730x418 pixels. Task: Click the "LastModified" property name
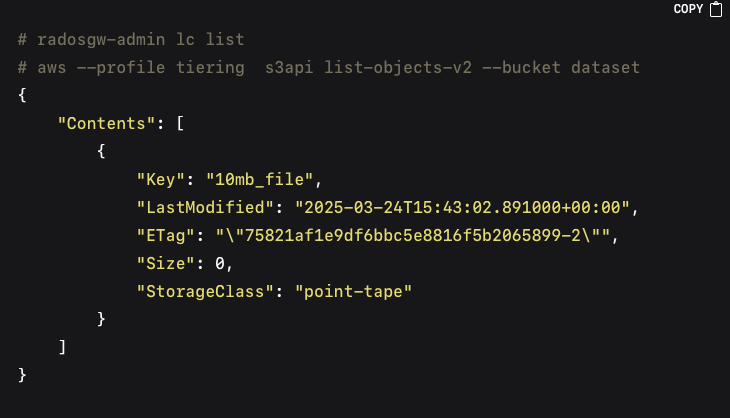(205, 207)
